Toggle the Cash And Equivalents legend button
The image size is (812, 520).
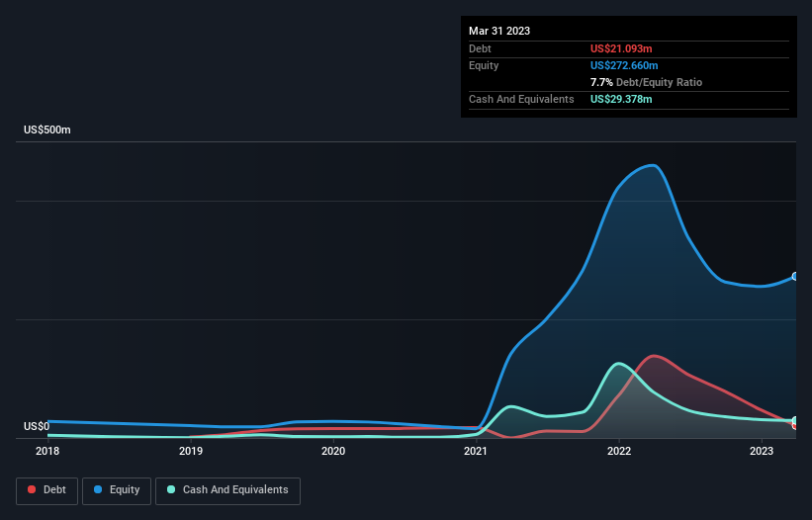click(227, 490)
